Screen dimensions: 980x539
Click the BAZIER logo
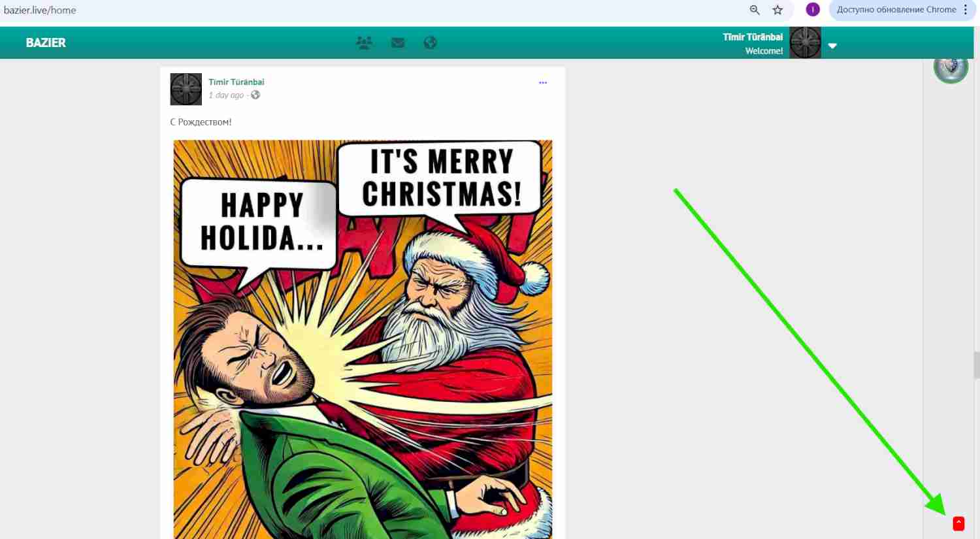(x=46, y=43)
